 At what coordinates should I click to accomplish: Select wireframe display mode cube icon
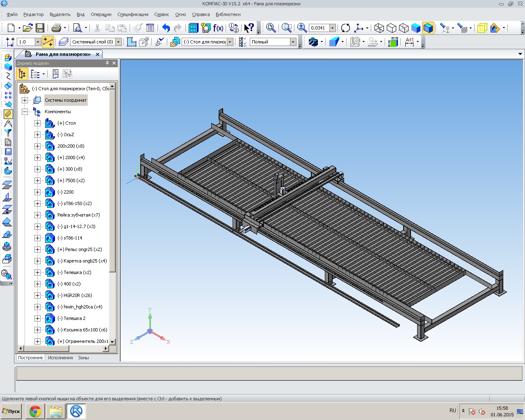[379, 28]
